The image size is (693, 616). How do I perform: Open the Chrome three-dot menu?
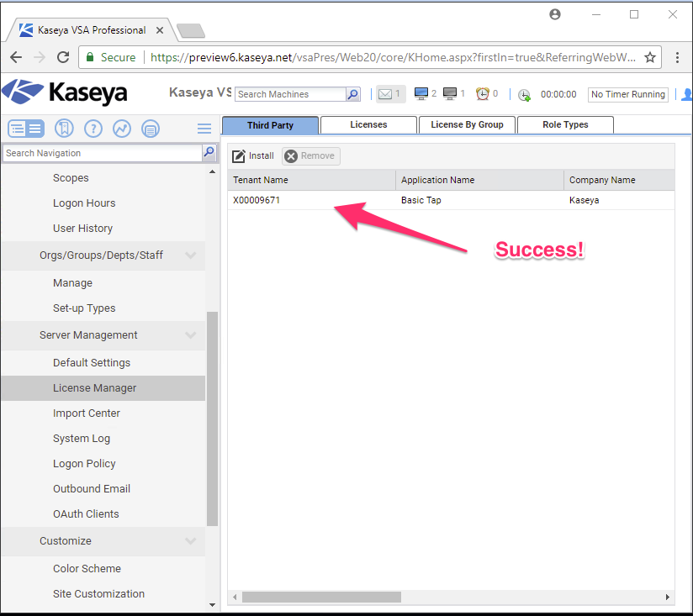[677, 57]
